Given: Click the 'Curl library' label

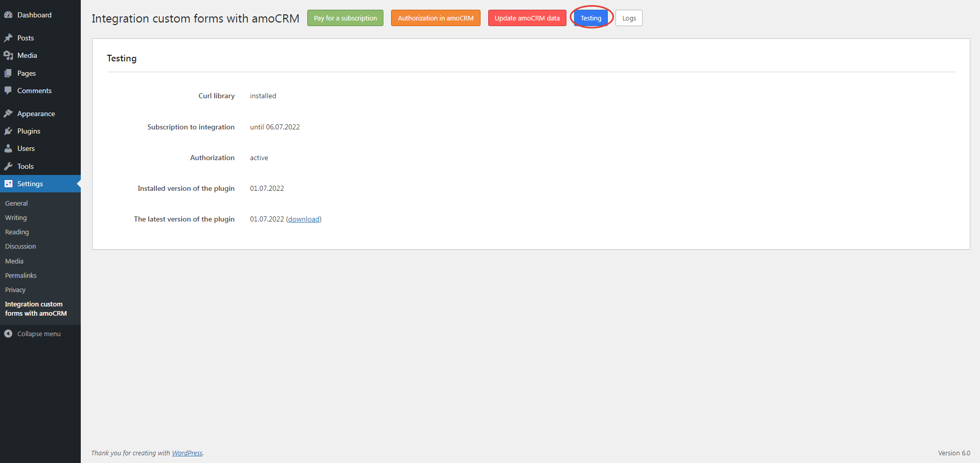Looking at the screenshot, I should [x=217, y=96].
